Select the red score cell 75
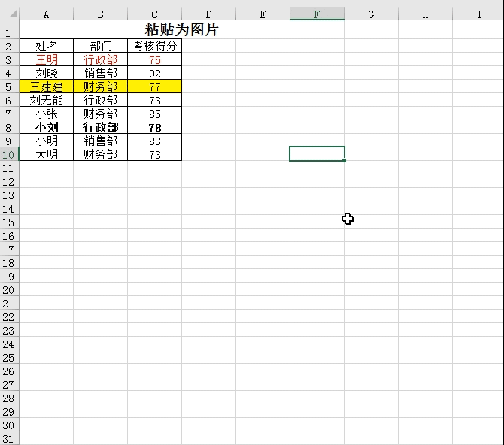Screen dimensions: 504x445 pos(155,59)
